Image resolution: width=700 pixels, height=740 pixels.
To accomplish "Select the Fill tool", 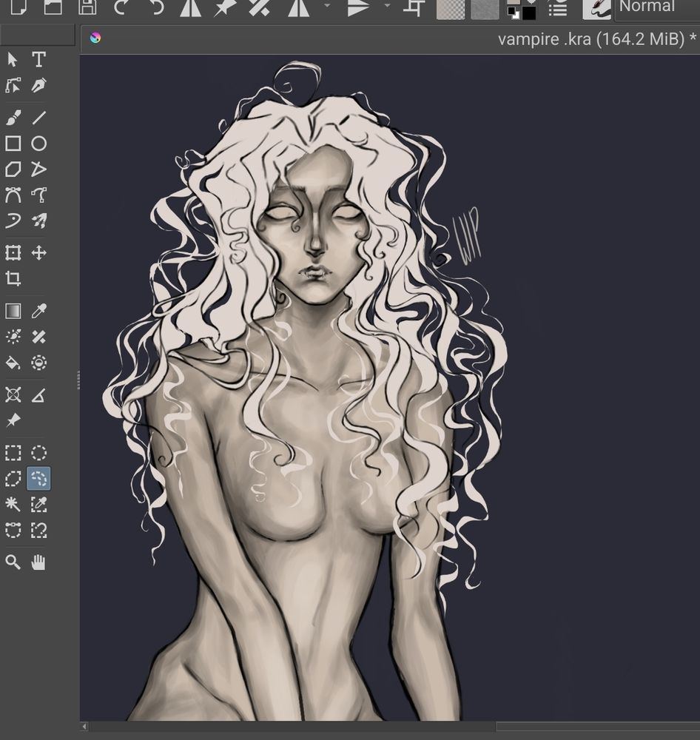I will 12,363.
